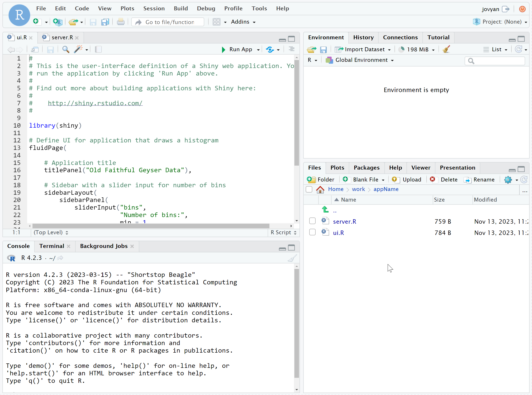This screenshot has height=395, width=532.
Task: Click the console vertical scrollbar
Action: coord(297,323)
